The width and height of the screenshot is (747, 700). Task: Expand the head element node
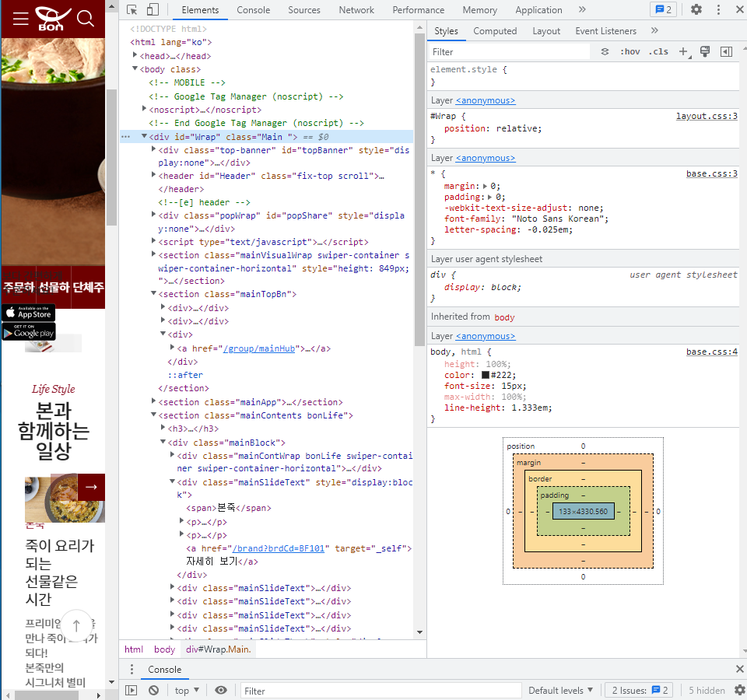tap(135, 55)
